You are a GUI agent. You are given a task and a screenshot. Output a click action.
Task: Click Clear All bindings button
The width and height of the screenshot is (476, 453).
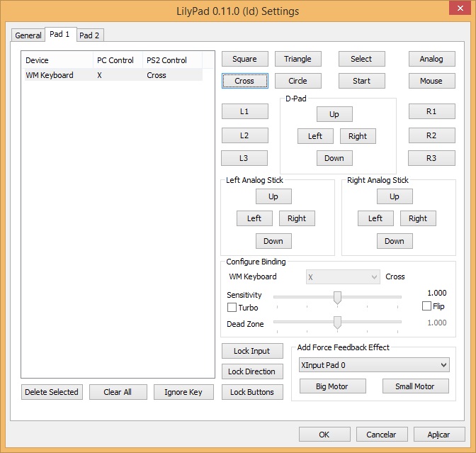point(118,392)
